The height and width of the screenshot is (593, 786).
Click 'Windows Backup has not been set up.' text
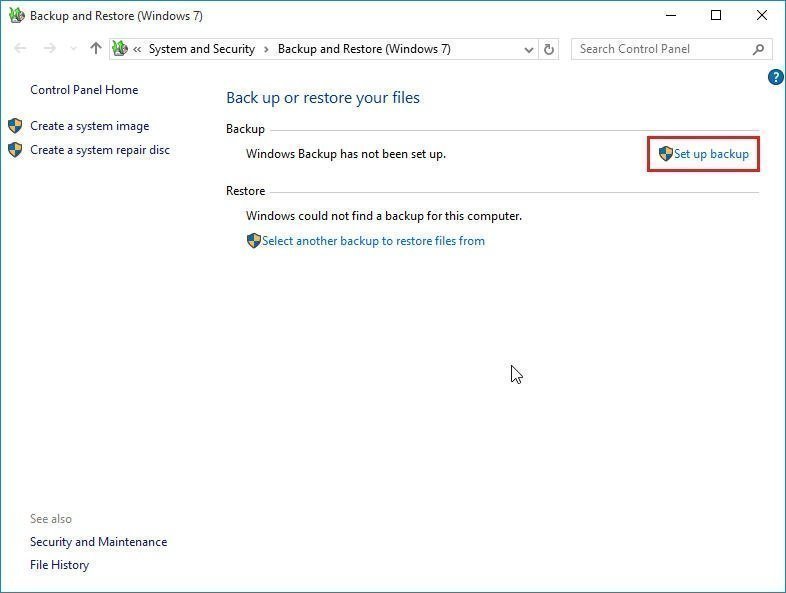pos(346,154)
